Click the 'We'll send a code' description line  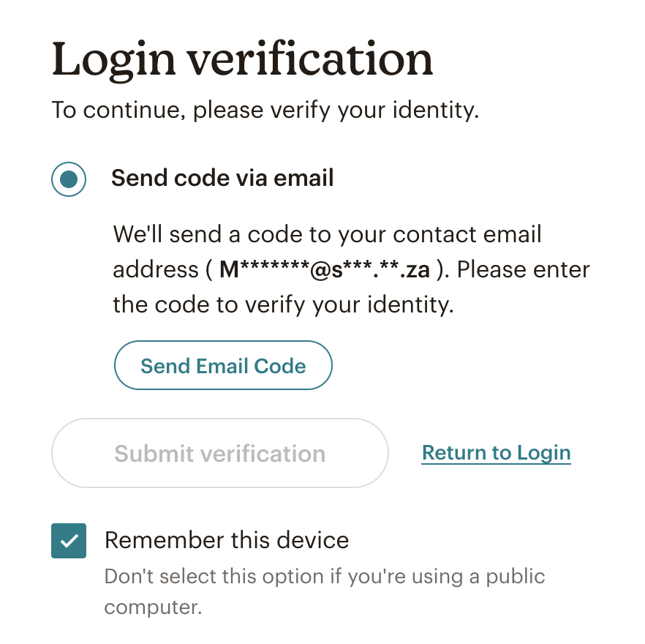coord(328,235)
